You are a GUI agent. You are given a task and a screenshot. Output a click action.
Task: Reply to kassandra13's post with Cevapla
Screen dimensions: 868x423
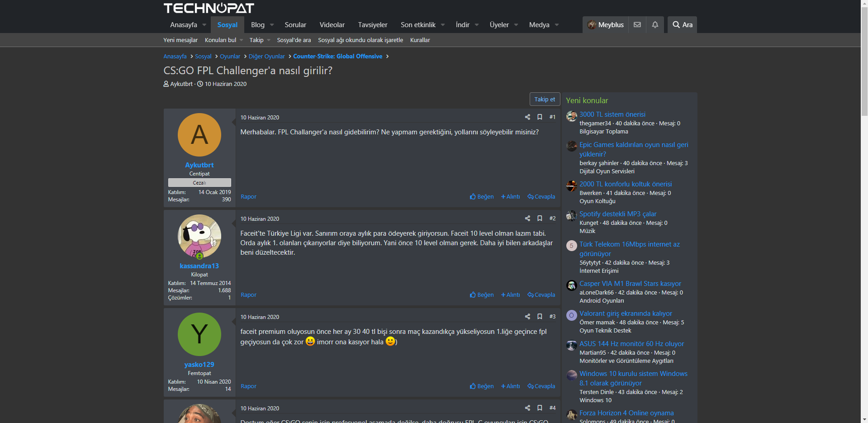(x=541, y=295)
